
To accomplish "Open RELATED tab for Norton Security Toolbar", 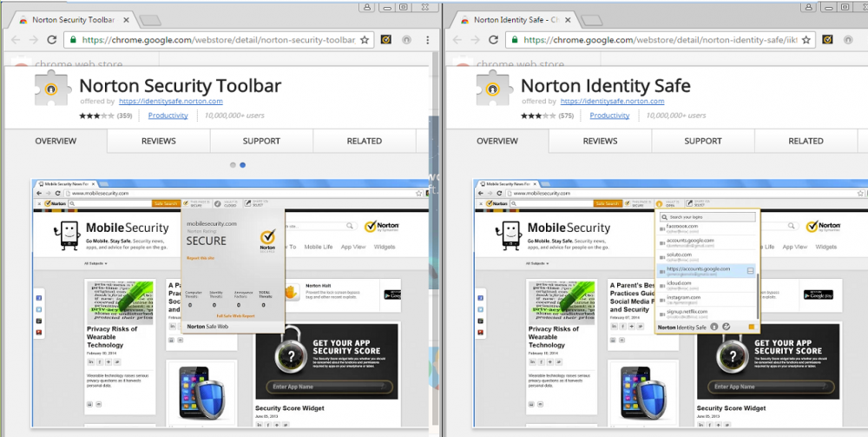I will 365,142.
